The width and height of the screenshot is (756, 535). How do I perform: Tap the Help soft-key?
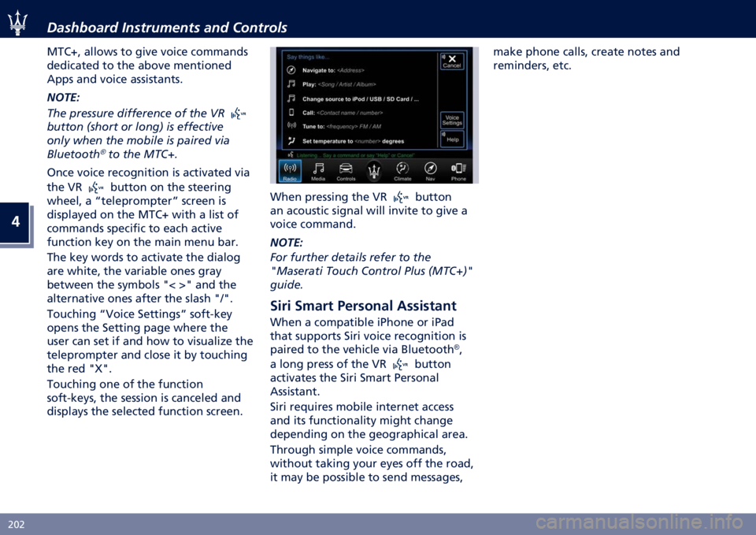point(452,139)
